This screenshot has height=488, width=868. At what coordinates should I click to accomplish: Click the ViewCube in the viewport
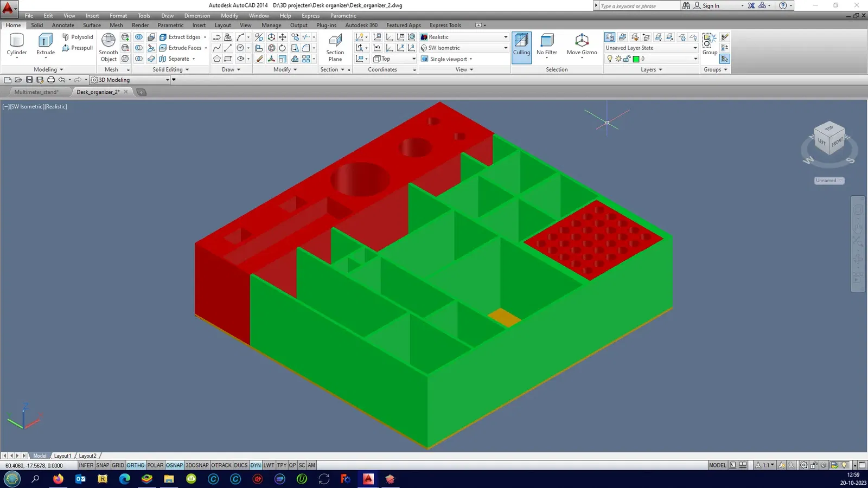pyautogui.click(x=829, y=139)
